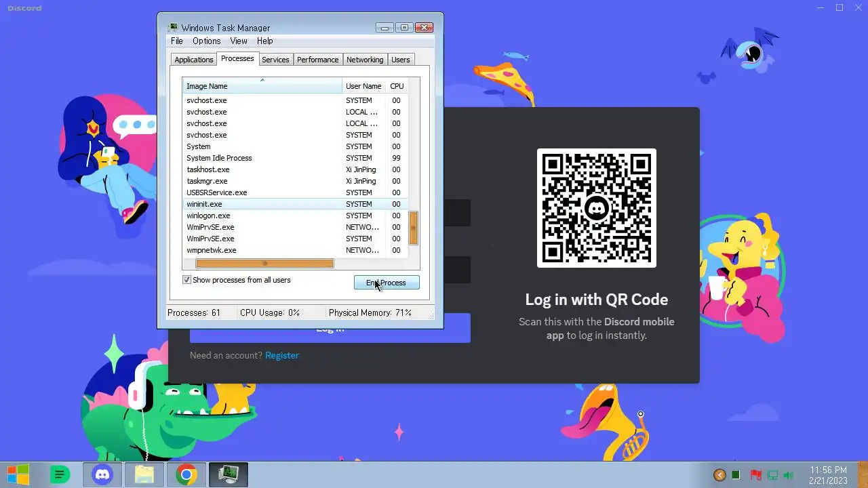Open File Explorer from the taskbar

(144, 474)
